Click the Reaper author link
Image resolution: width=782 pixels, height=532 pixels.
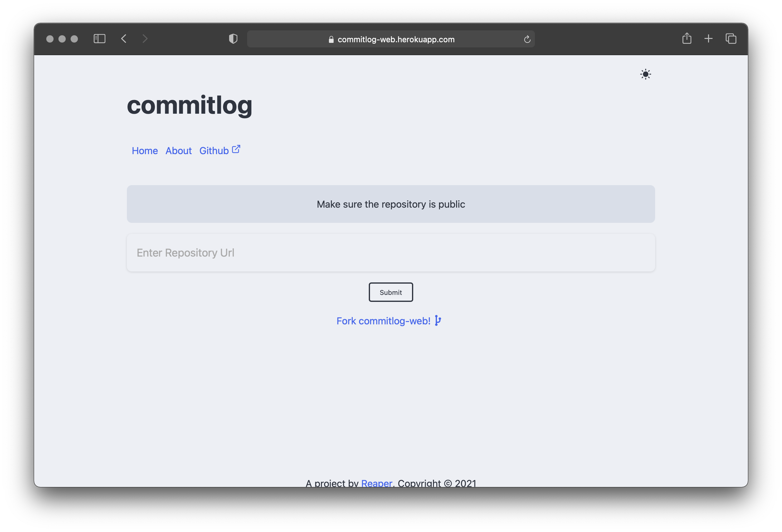376,484
